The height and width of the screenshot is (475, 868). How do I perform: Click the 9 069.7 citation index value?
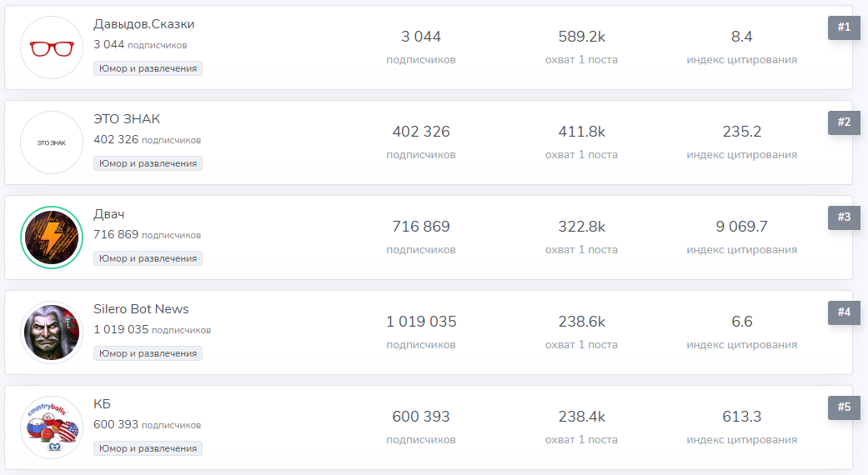(741, 227)
